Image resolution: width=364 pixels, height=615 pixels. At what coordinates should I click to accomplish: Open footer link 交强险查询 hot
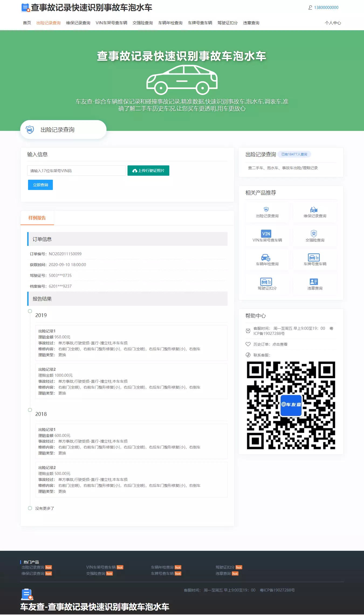coord(99,573)
